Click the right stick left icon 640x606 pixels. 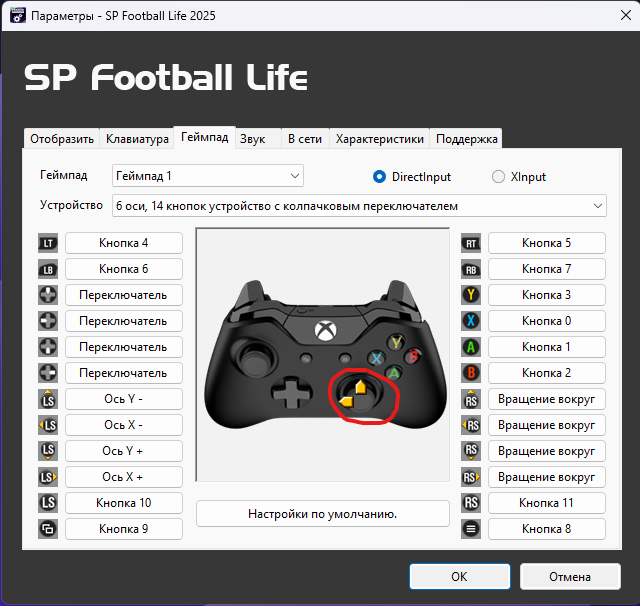[x=471, y=425]
